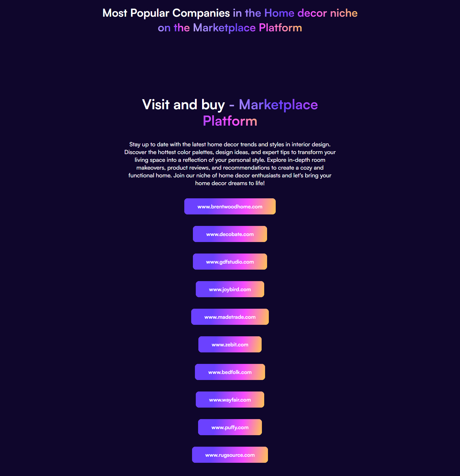Open the www.brentwoodhome.com link button
The width and height of the screenshot is (460, 476).
tap(230, 206)
